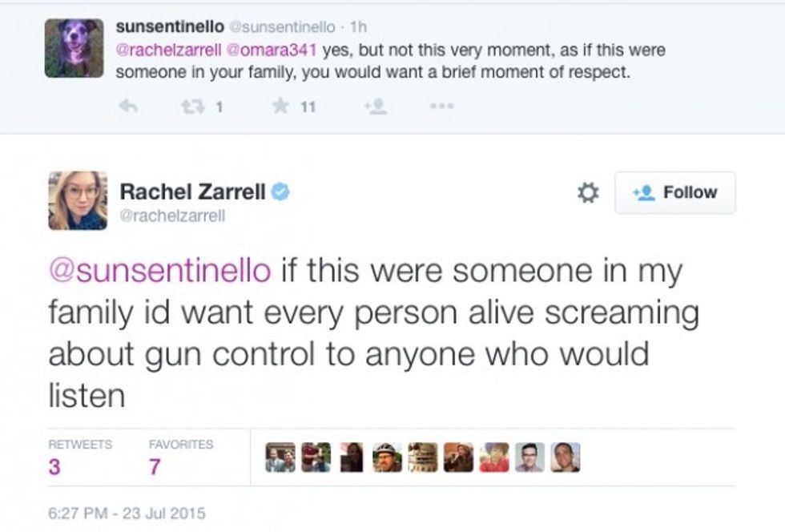This screenshot has height=532, width=785.
Task: Click the favoriter avatar with glasses and gray background
Action: point(529,457)
